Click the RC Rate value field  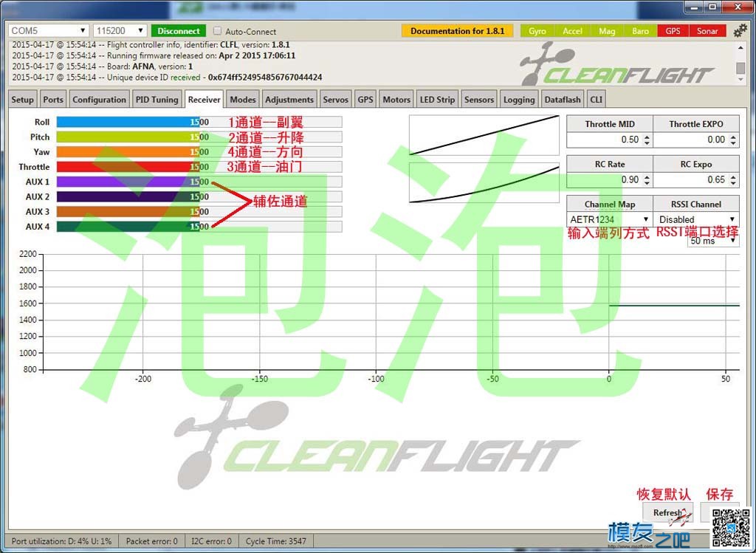tap(609, 180)
